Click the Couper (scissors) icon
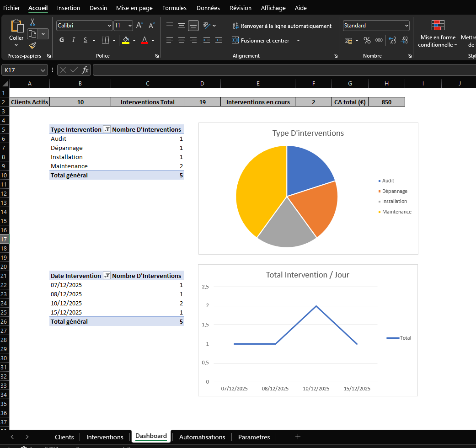The height and width of the screenshot is (448, 476). 32,22
